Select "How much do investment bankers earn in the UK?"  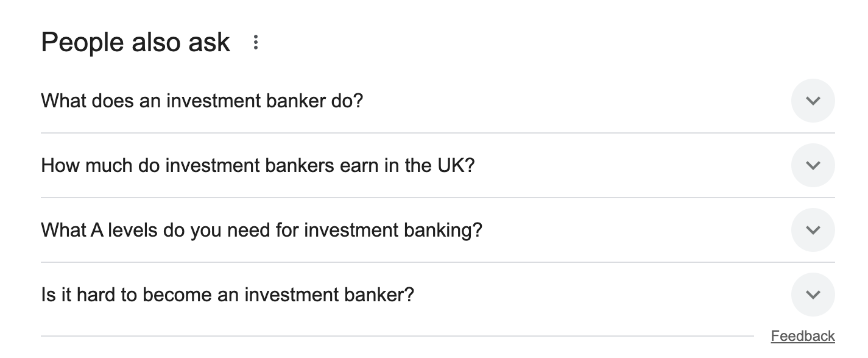(257, 165)
